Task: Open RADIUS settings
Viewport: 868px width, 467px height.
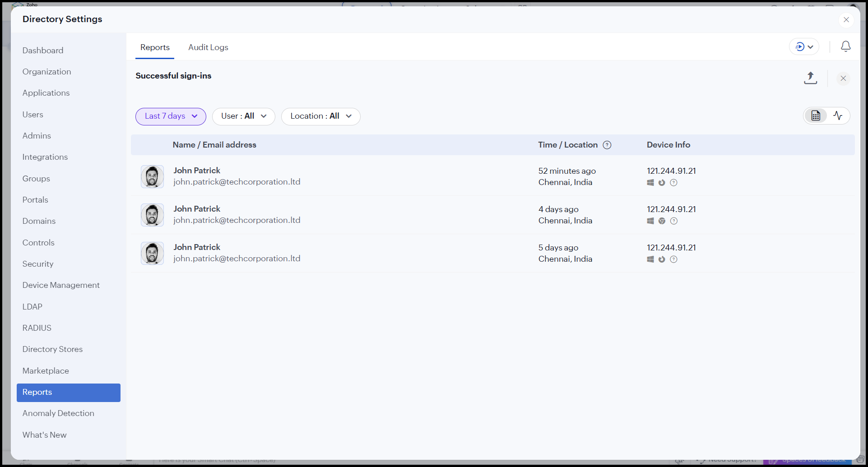Action: pyautogui.click(x=37, y=328)
